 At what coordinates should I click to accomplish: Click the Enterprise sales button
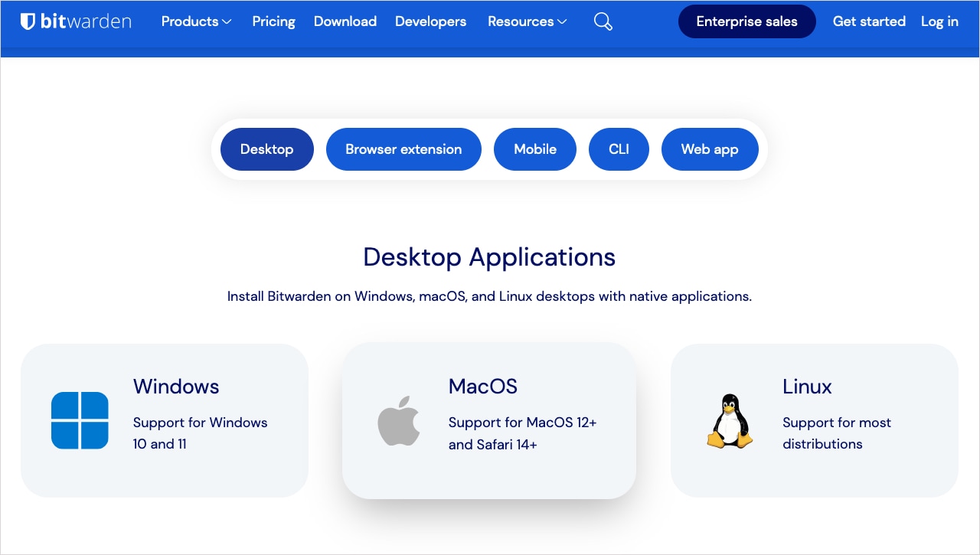[747, 21]
